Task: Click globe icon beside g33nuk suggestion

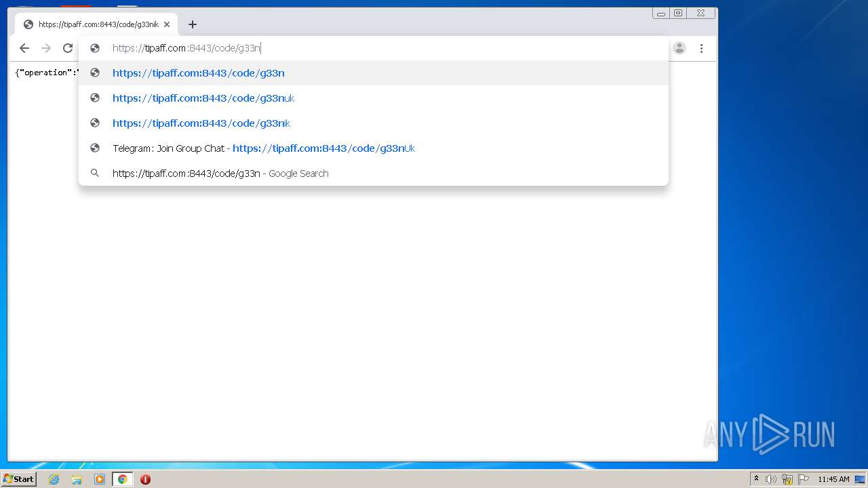Action: pos(95,98)
